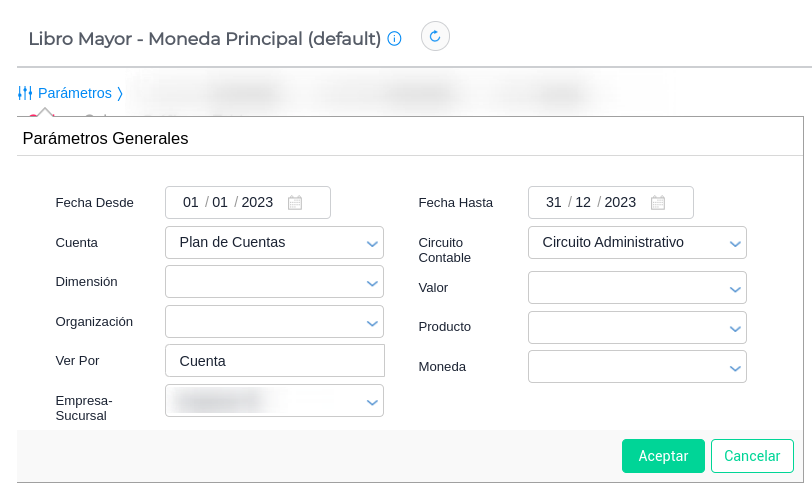Click the Parámetros sliders icon
This screenshot has width=812, height=494.
point(25,93)
